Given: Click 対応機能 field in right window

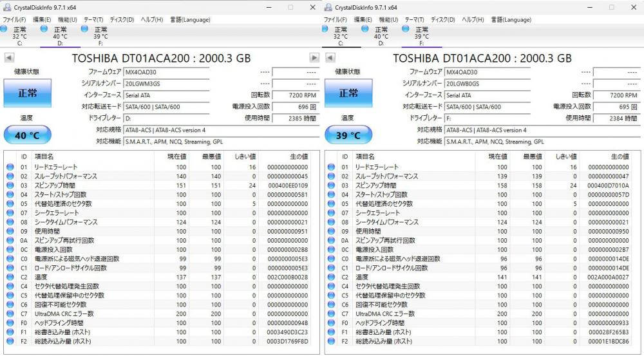Looking at the screenshot, I should [x=542, y=142].
